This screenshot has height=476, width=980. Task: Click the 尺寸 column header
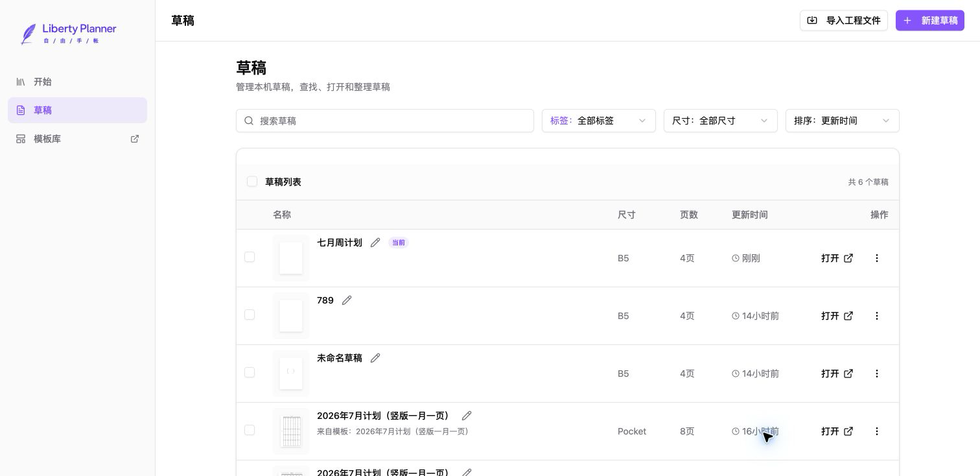click(x=627, y=215)
